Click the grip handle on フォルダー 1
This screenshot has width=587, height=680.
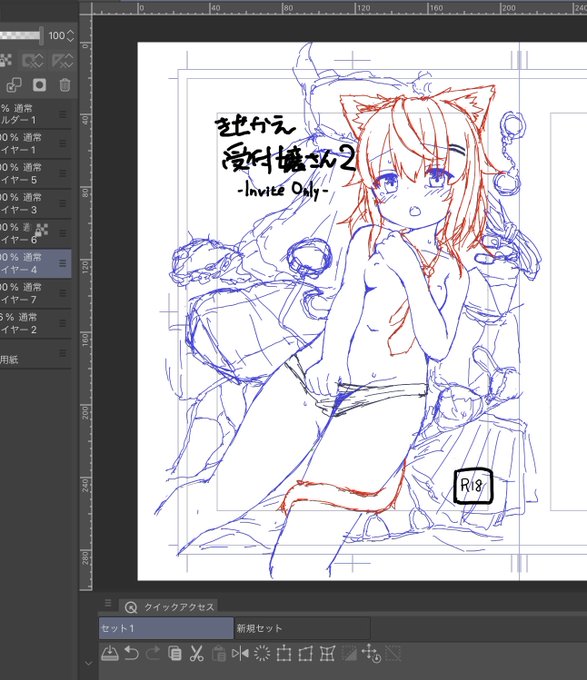coord(63,114)
